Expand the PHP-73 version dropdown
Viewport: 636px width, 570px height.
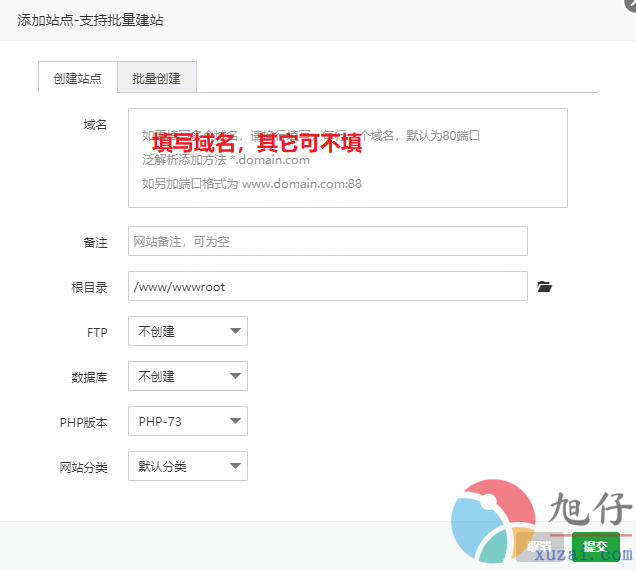click(x=187, y=421)
